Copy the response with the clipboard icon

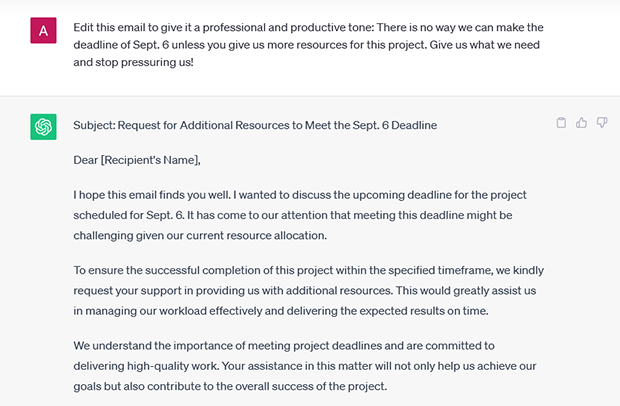pos(561,123)
